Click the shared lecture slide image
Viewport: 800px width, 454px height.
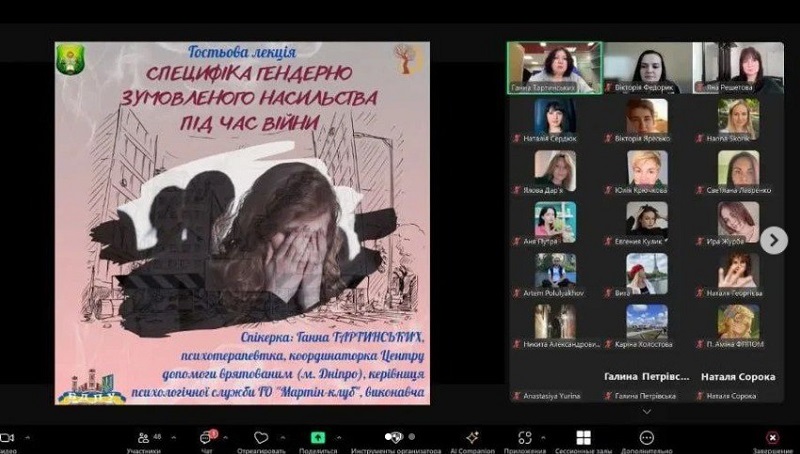pyautogui.click(x=242, y=223)
